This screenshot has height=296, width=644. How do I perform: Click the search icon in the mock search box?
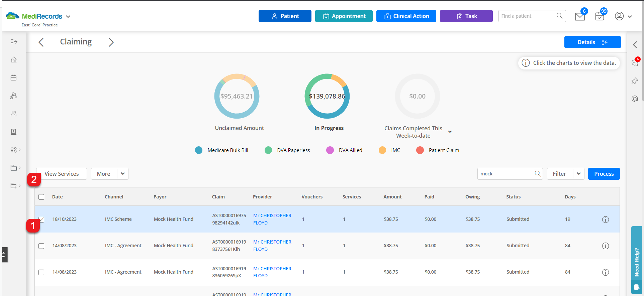(538, 173)
